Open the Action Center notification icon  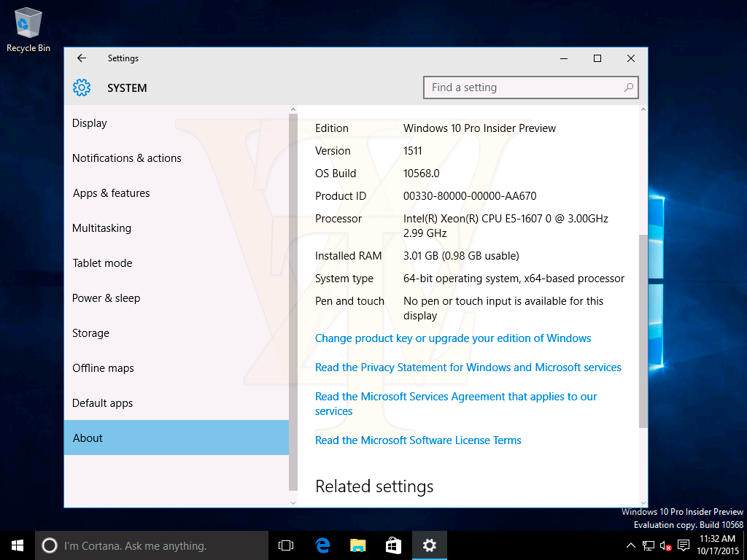[x=683, y=545]
